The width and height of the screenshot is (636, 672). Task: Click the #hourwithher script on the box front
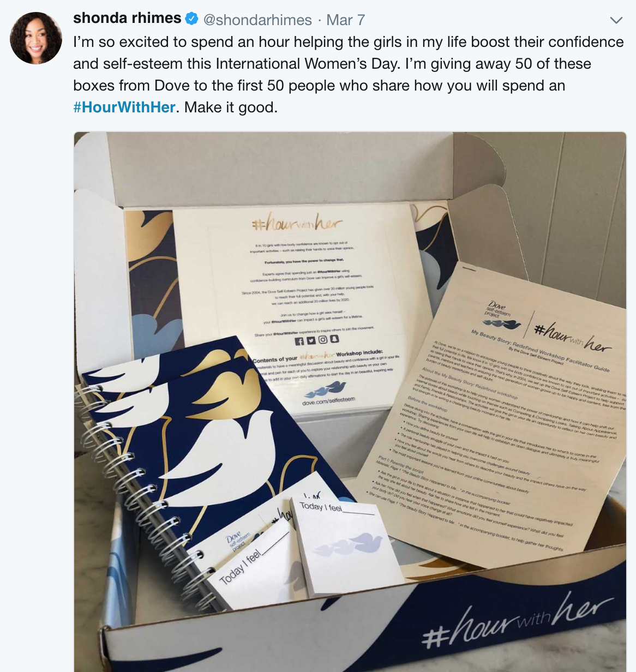518,622
